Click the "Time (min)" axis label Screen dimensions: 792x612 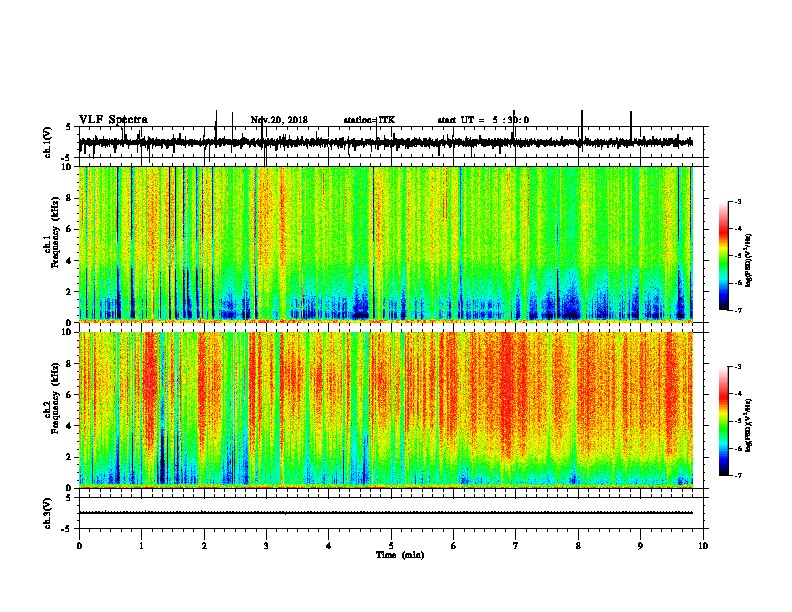[400, 555]
